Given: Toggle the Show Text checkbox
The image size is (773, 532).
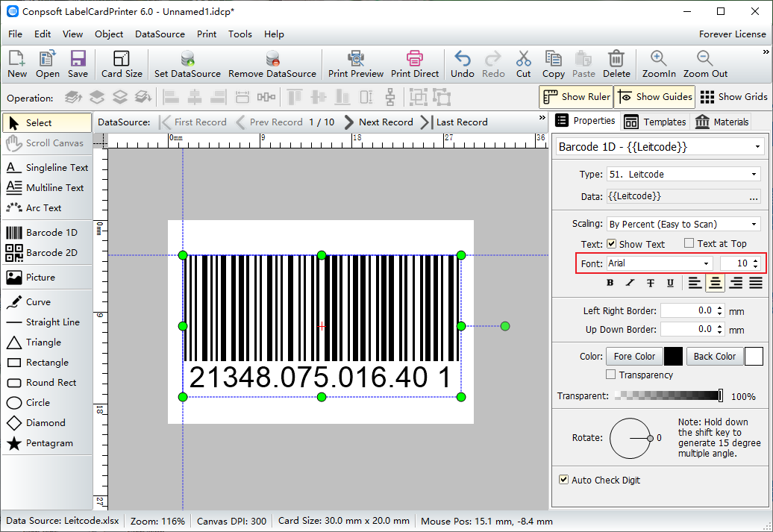Looking at the screenshot, I should coord(611,243).
